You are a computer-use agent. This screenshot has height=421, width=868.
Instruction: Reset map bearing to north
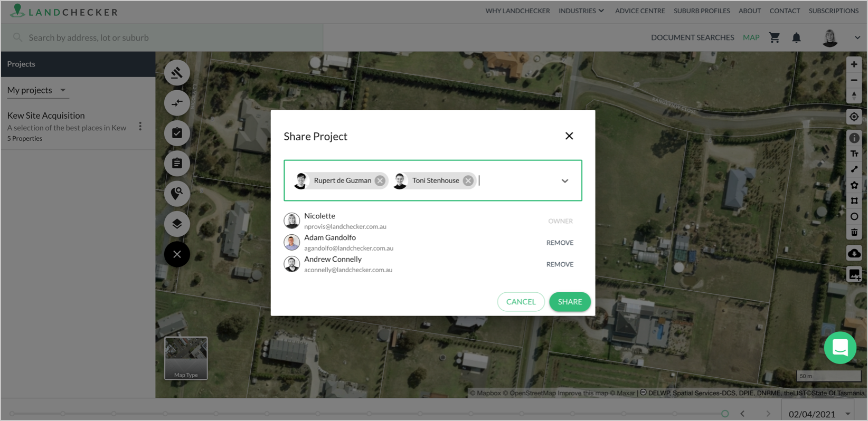(854, 95)
